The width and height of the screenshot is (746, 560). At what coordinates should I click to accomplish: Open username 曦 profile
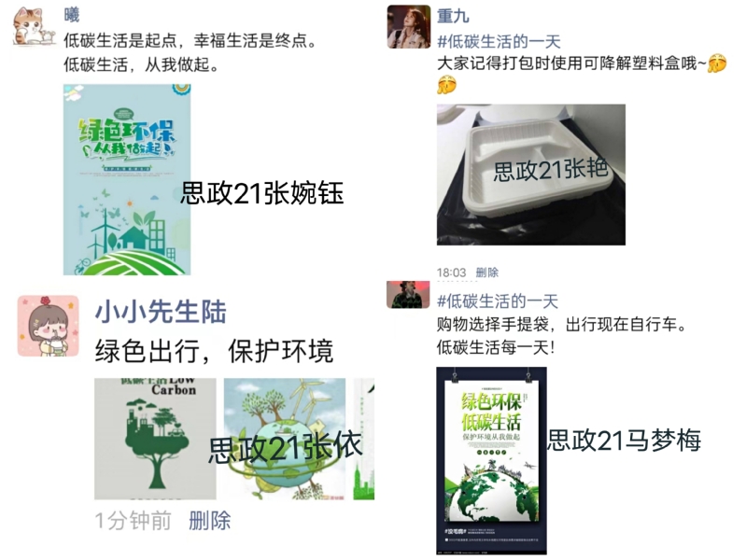[71, 15]
